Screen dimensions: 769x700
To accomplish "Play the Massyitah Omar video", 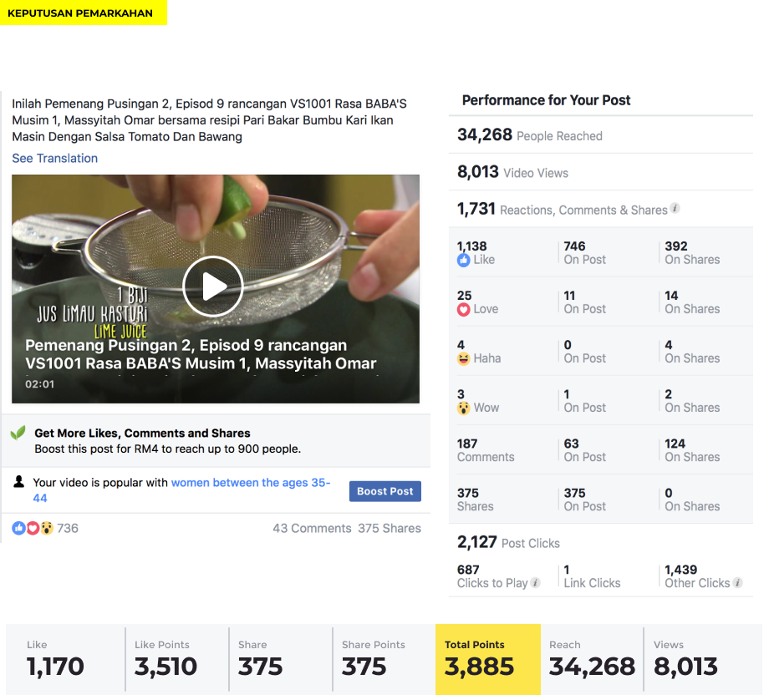I will click(213, 287).
